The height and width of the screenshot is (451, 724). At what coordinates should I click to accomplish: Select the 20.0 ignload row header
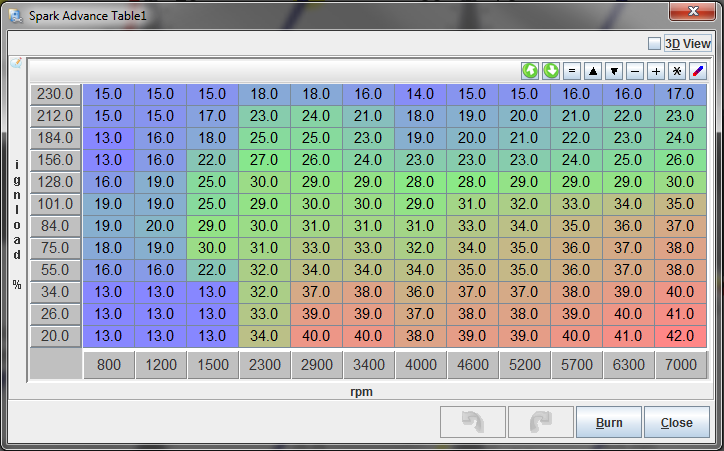click(x=55, y=336)
